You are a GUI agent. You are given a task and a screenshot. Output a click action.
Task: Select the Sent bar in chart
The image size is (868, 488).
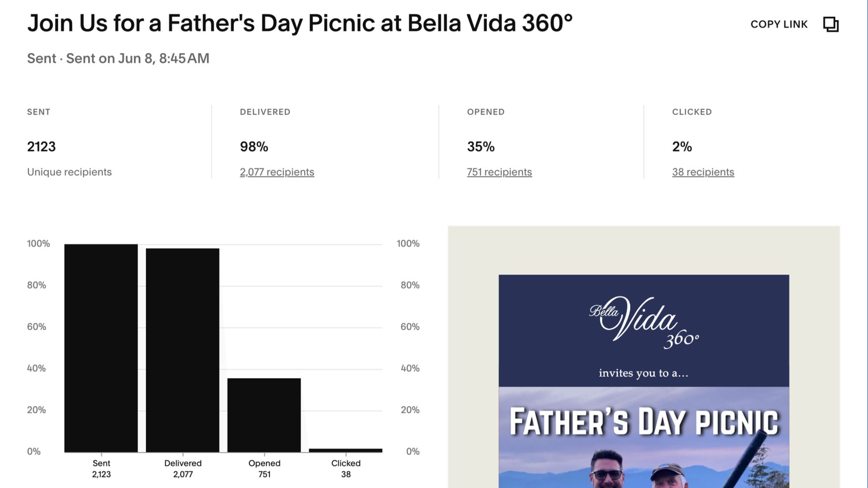click(101, 348)
